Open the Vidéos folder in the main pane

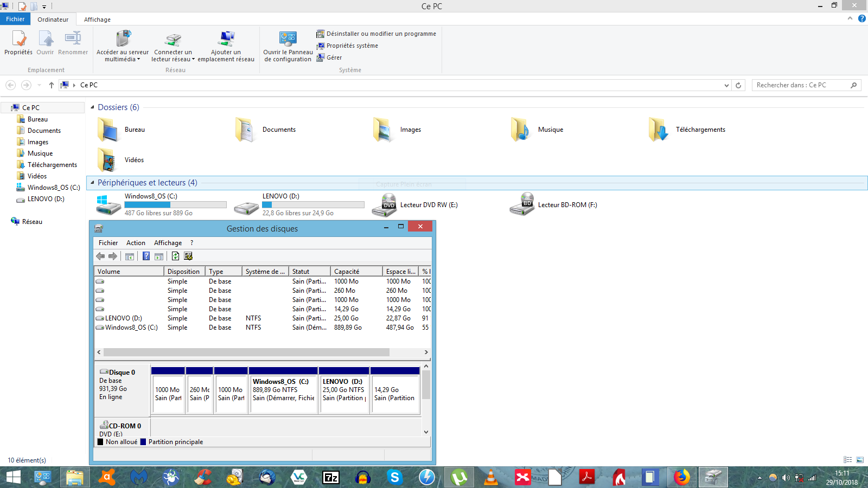pos(120,160)
